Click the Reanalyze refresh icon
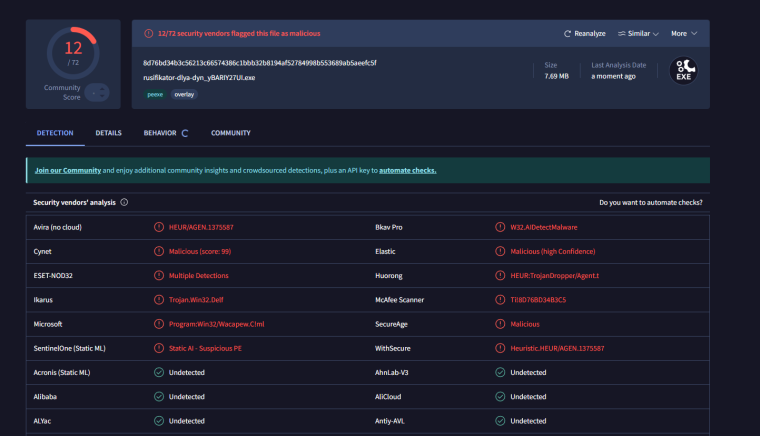This screenshot has height=436, width=760. (x=567, y=33)
